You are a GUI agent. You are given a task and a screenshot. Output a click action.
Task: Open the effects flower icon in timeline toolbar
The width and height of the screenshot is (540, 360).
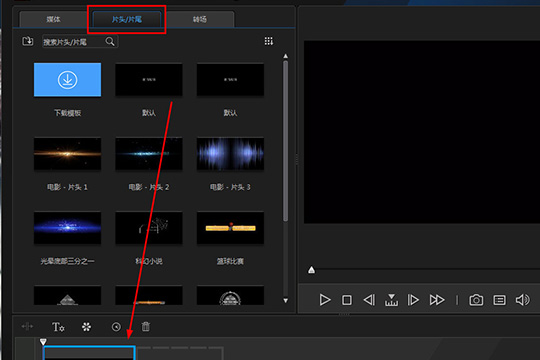click(x=86, y=327)
